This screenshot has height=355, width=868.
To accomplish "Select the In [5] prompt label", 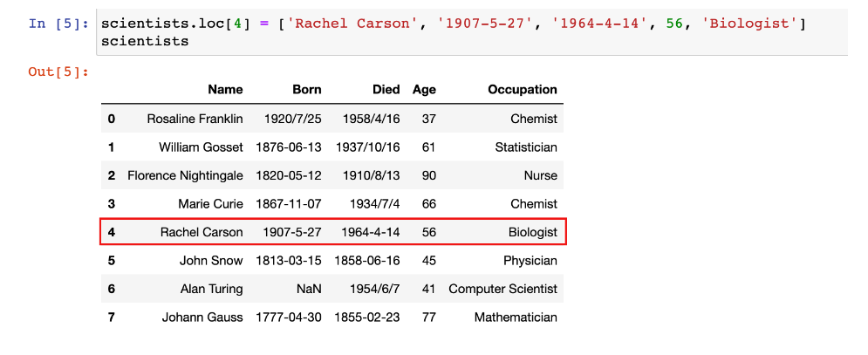I will coord(58,24).
